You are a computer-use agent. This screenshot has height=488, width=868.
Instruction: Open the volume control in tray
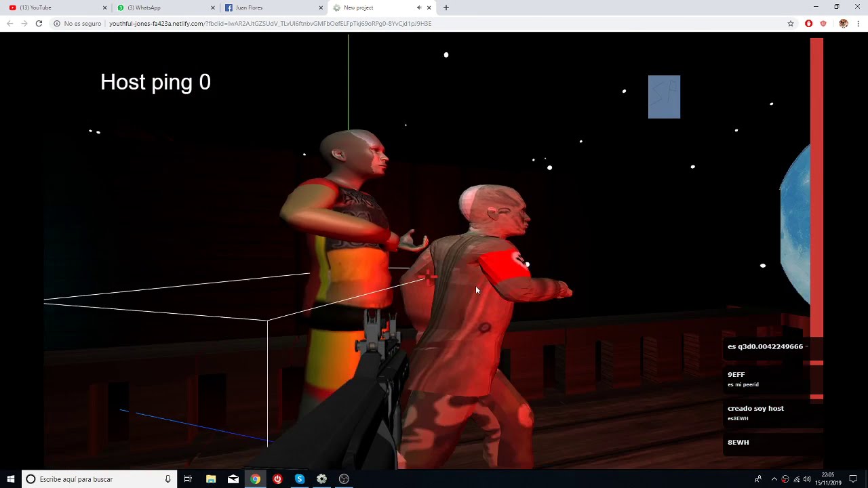tap(807, 479)
